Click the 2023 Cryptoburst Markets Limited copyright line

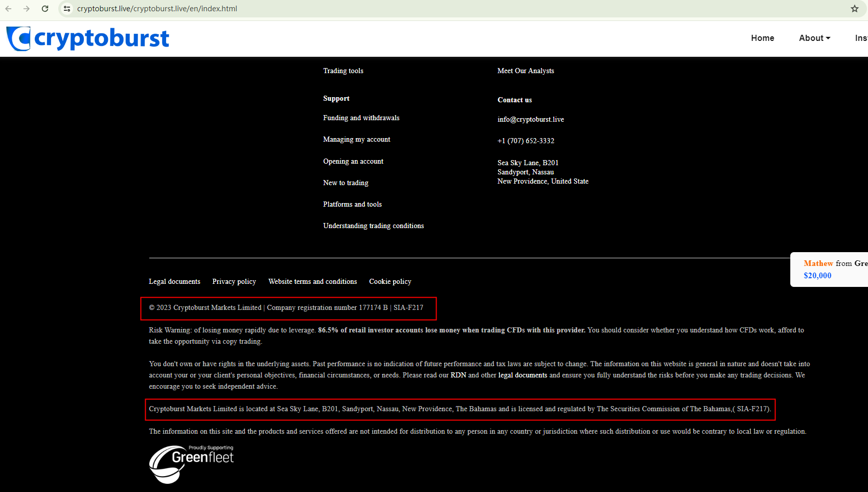(x=286, y=307)
